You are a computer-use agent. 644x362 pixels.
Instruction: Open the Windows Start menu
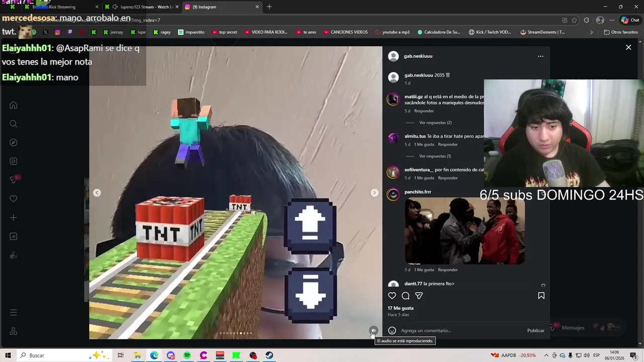click(8, 355)
